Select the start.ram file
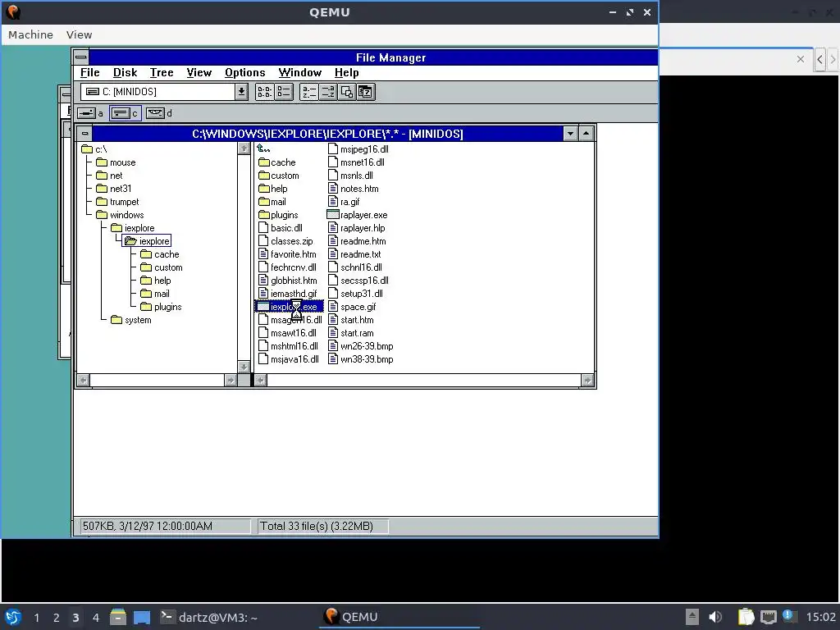 351,333
